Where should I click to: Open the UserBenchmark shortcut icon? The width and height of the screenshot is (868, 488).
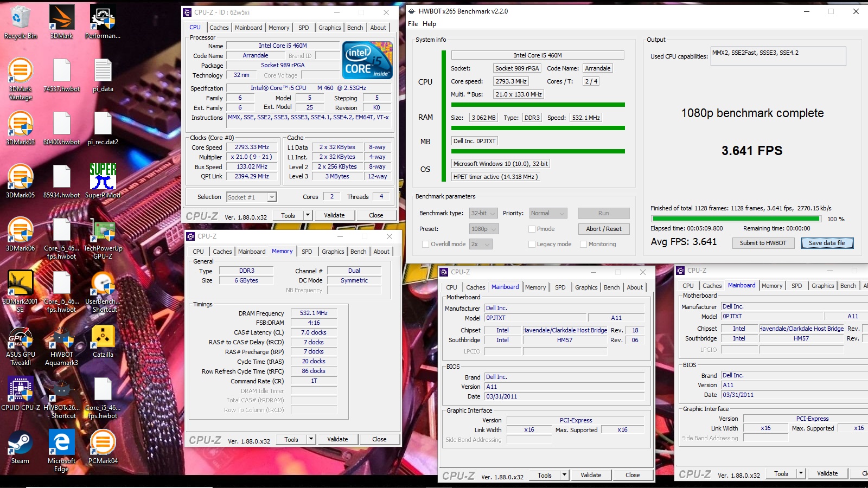coord(103,292)
